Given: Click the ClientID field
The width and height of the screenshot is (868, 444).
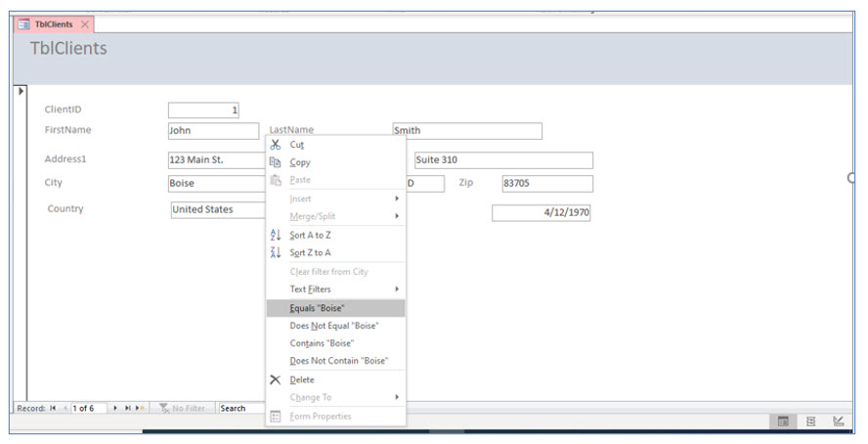Looking at the screenshot, I should (203, 111).
